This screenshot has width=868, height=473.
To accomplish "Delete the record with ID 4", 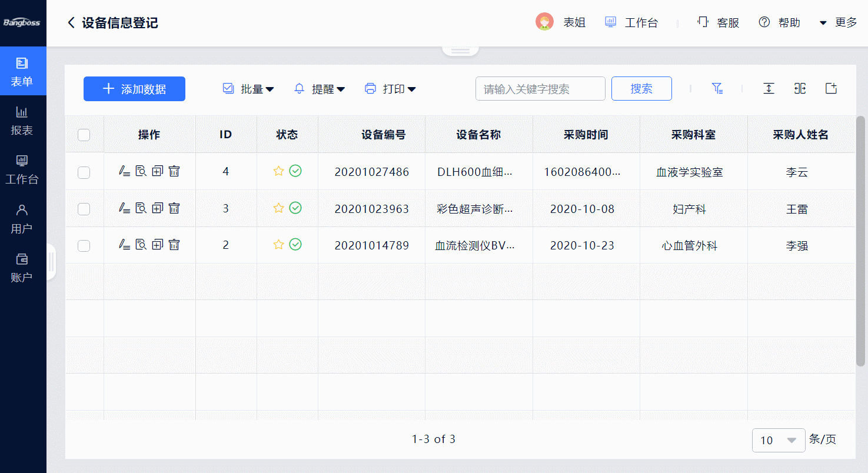I will [174, 171].
